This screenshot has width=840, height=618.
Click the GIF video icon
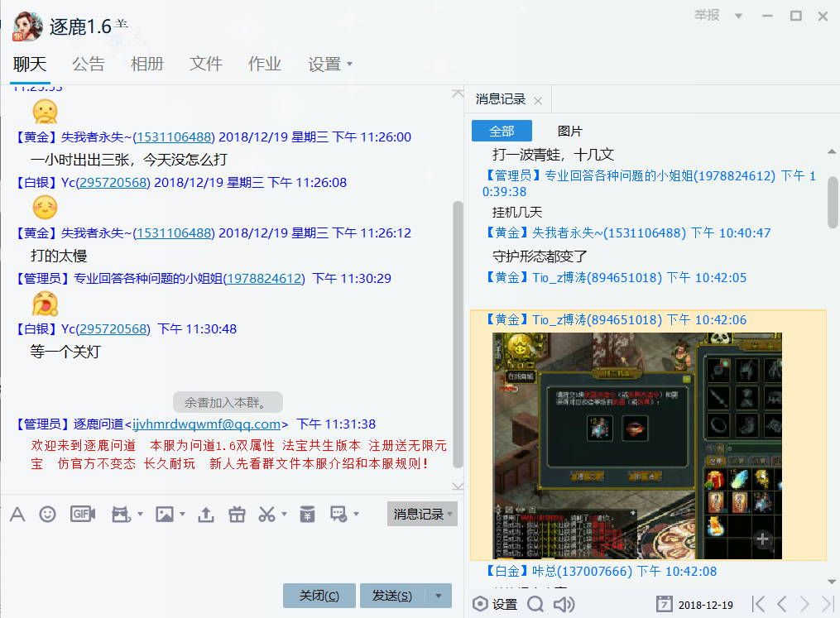click(x=82, y=514)
